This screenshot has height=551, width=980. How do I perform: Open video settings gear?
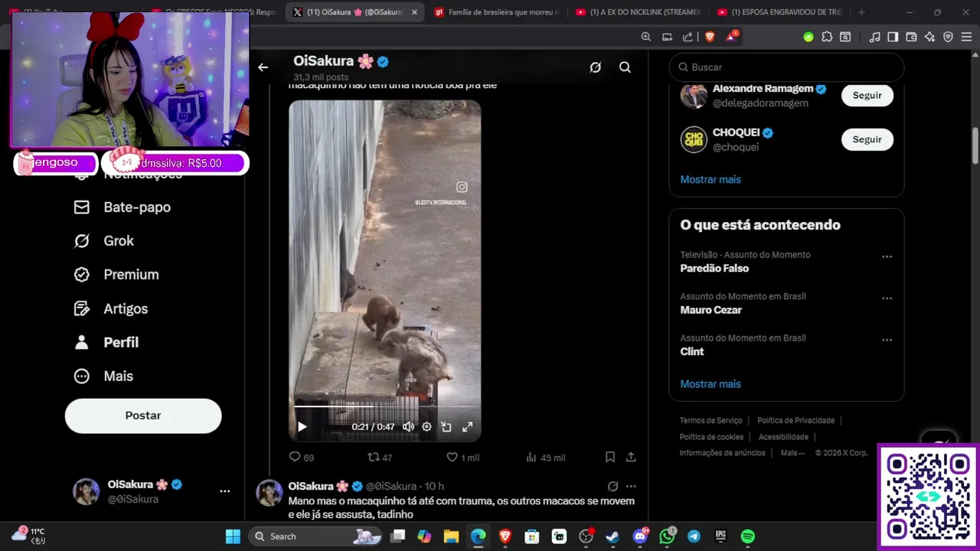[x=427, y=427]
